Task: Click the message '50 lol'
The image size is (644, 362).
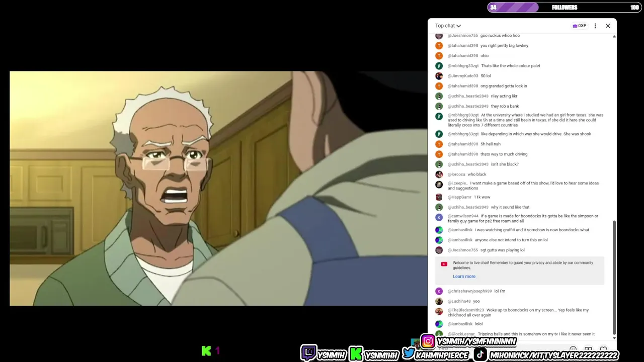Action: (x=486, y=76)
